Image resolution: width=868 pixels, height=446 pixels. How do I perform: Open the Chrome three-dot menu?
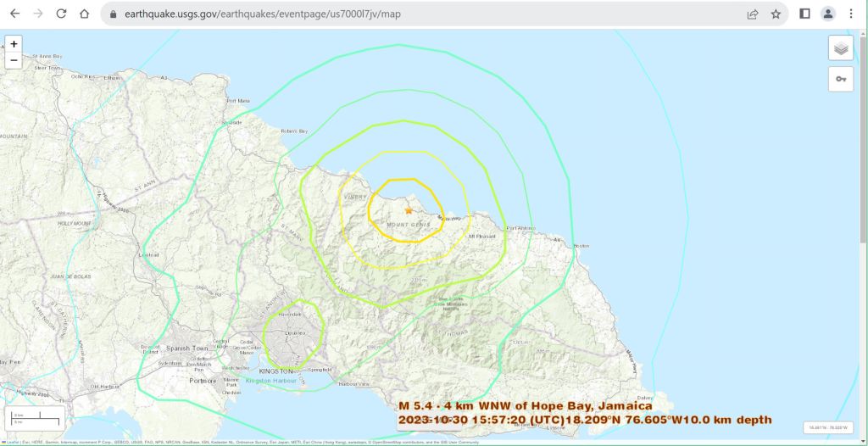point(851,14)
